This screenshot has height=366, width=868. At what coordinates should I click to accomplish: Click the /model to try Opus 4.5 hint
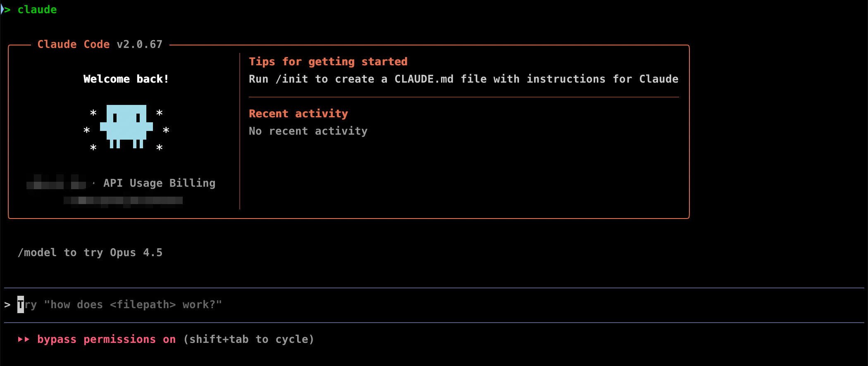coord(90,252)
